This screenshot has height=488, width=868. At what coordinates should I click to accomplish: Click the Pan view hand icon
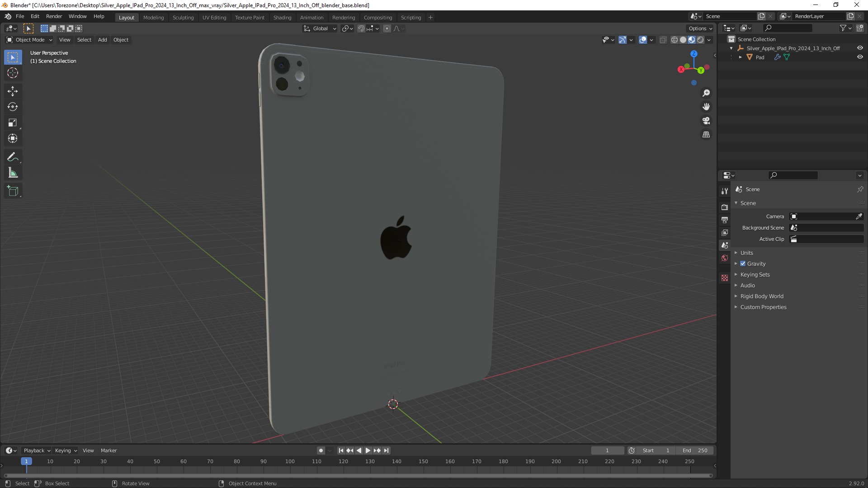pyautogui.click(x=706, y=107)
